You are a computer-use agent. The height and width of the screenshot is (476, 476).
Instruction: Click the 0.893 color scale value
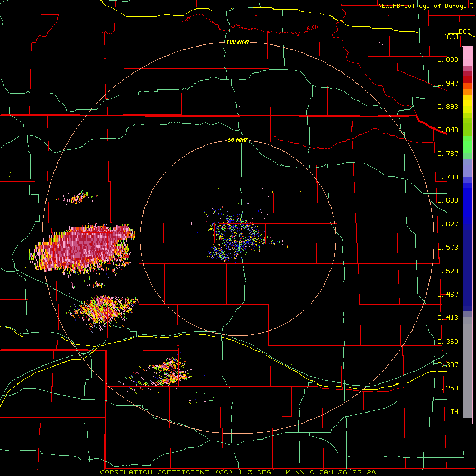pyautogui.click(x=448, y=106)
